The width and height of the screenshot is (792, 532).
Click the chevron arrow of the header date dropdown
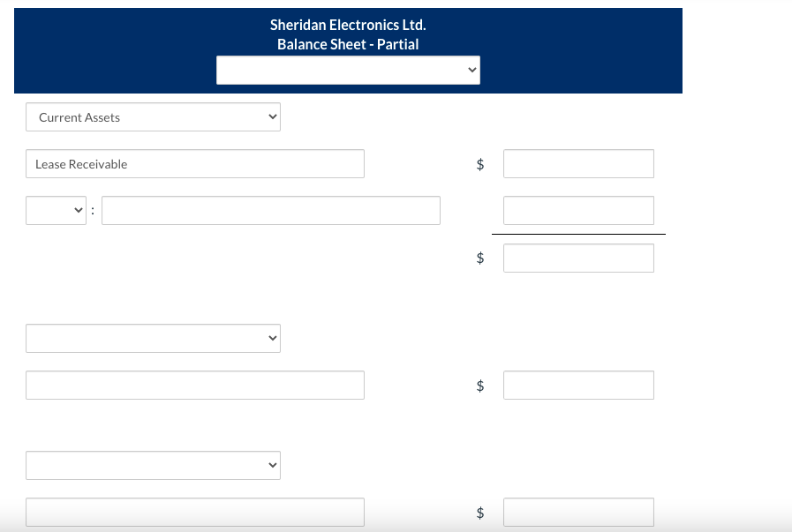(x=472, y=71)
